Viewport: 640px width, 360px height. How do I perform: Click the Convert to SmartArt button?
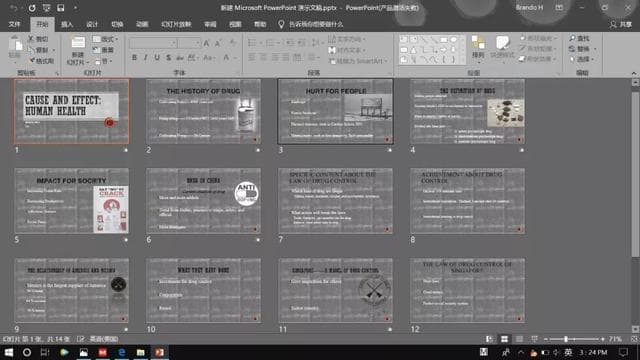coord(358,61)
